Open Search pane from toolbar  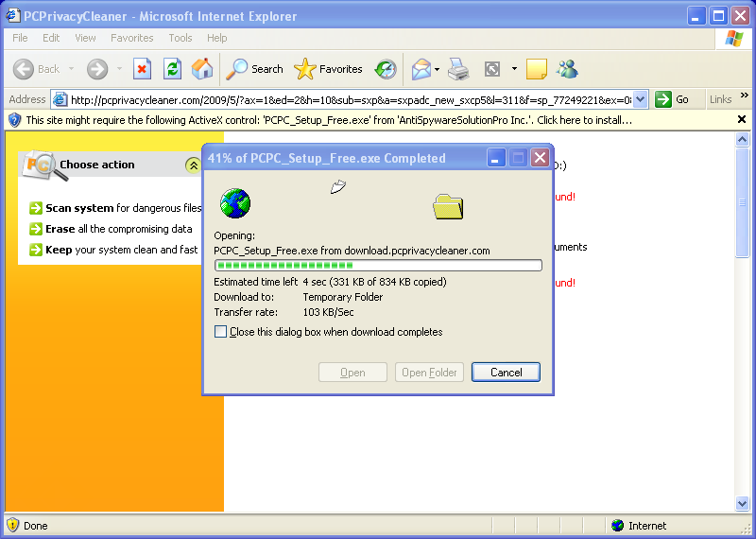point(254,69)
